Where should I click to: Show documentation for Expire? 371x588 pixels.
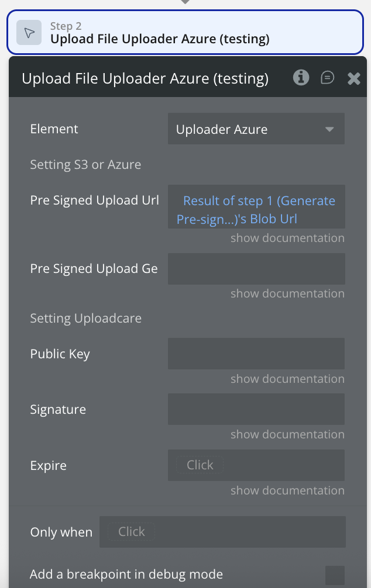coord(287,490)
